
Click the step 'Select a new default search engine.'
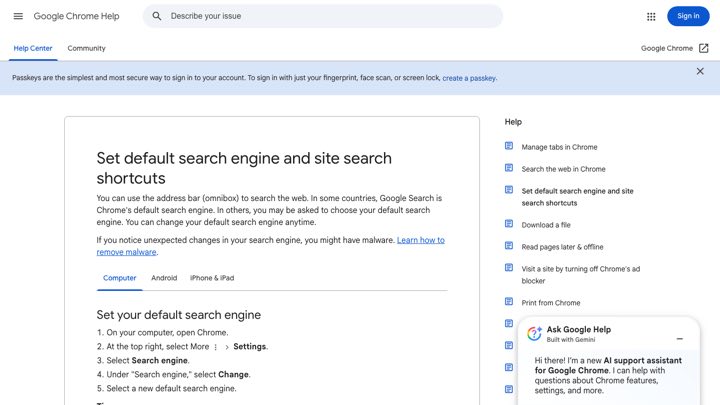point(171,388)
